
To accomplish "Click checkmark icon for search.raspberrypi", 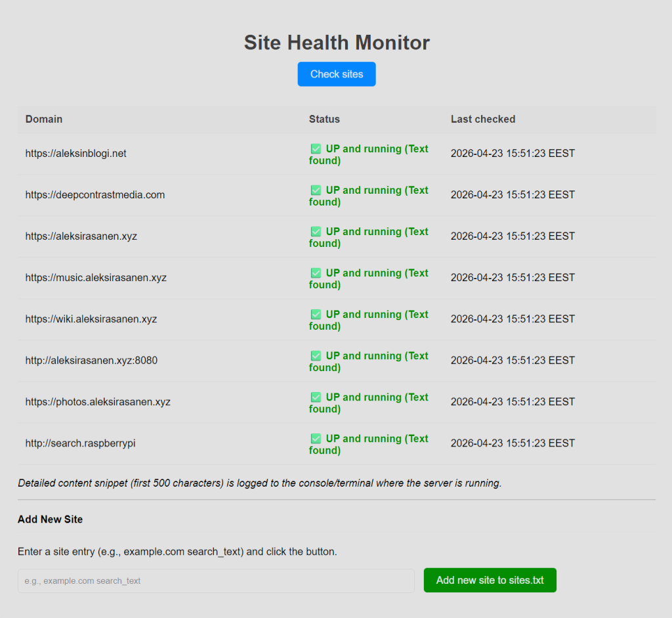I will [316, 439].
